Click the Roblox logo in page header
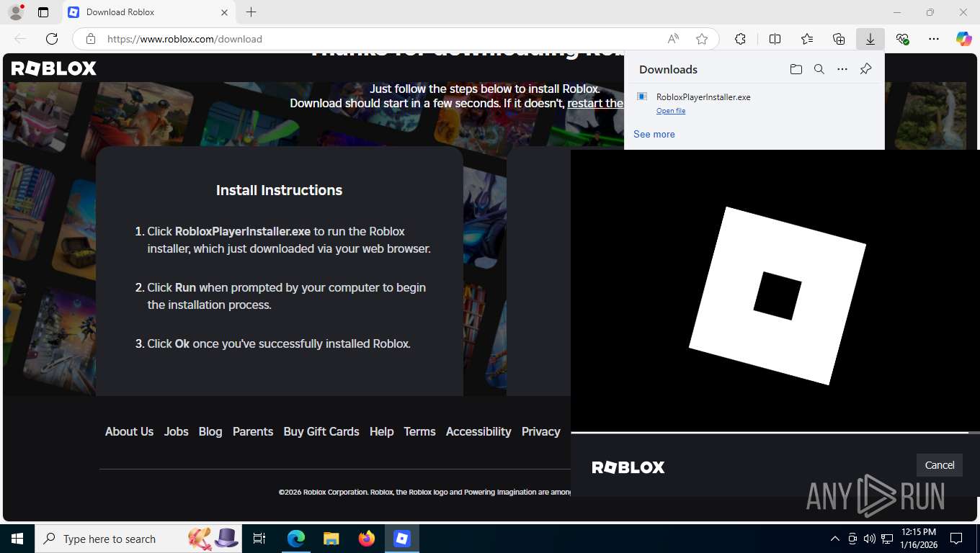980x553 pixels. click(54, 68)
